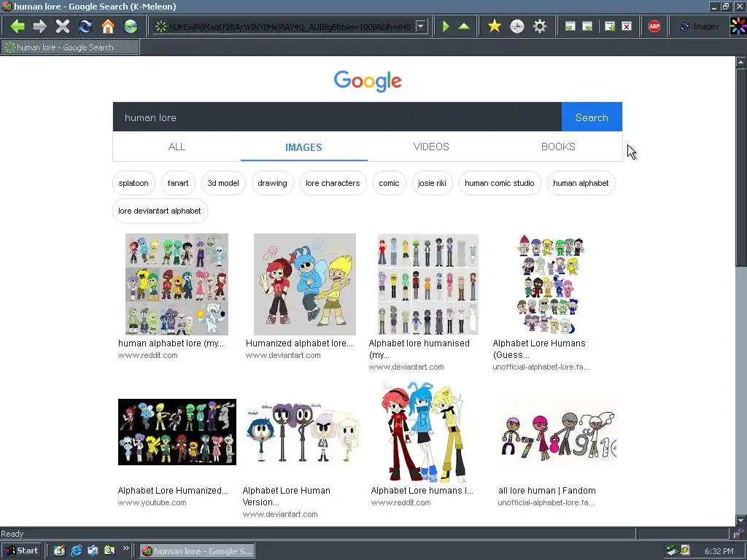The image size is (747, 560).
Task: Open the home page via house icon
Action: (108, 26)
